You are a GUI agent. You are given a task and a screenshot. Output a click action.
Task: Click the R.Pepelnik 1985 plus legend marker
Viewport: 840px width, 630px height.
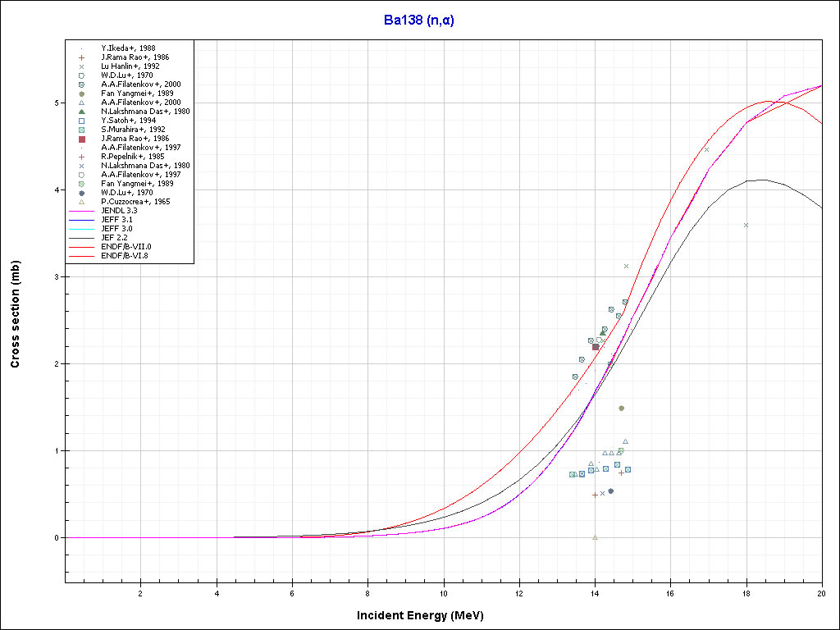[81, 157]
